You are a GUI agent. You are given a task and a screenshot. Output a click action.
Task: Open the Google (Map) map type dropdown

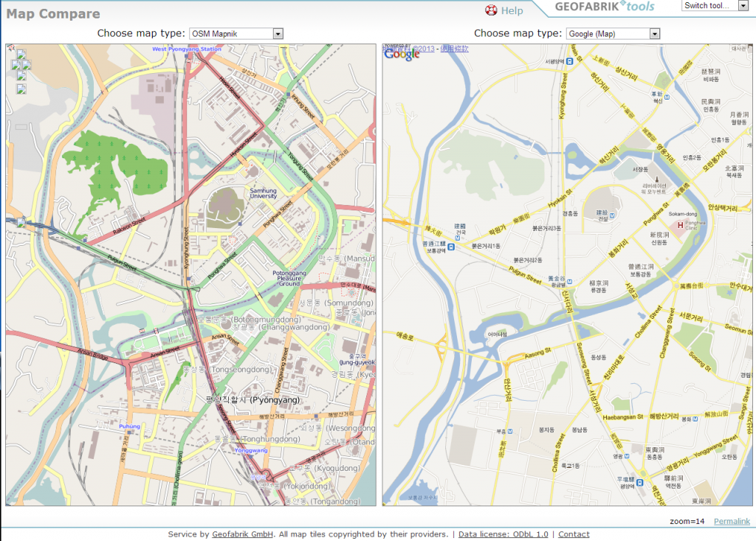tap(613, 34)
